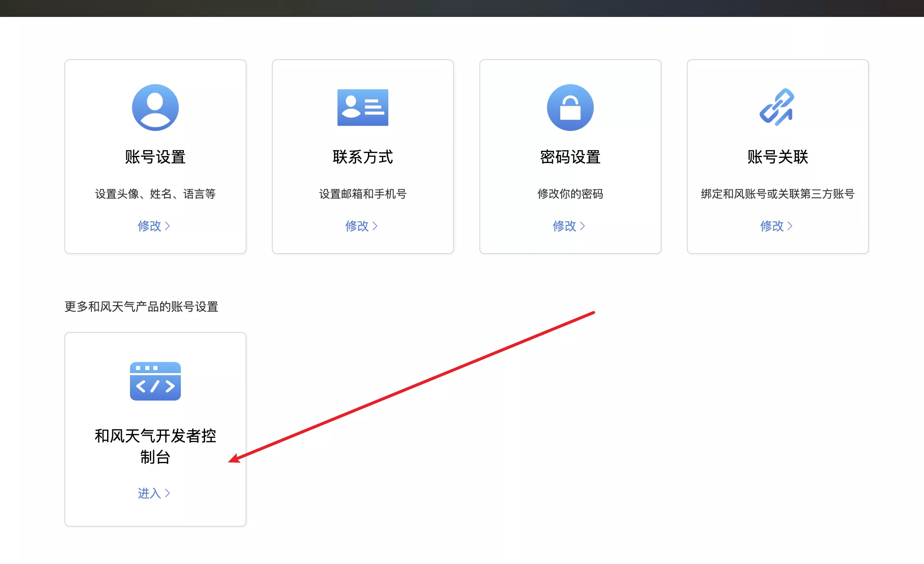Click the 绑定和风账号或关联第三方账号 description

click(777, 194)
